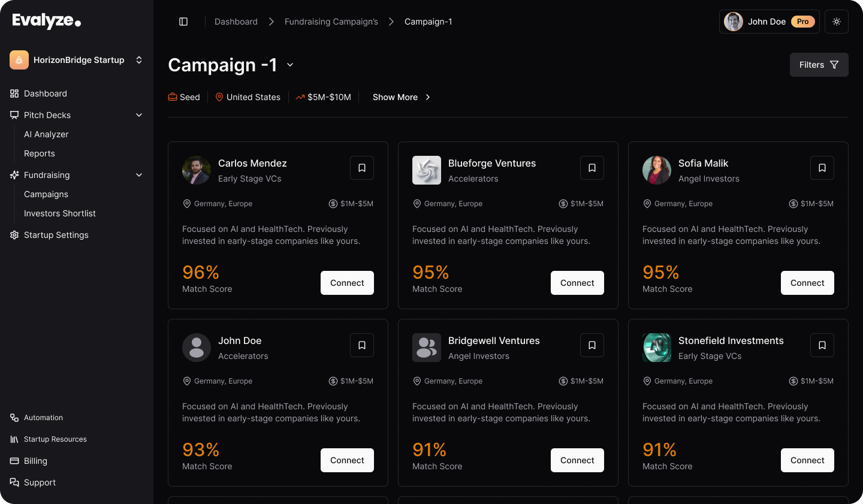Connect with Sofia Malik
Screen dimensions: 863x504
click(807, 283)
